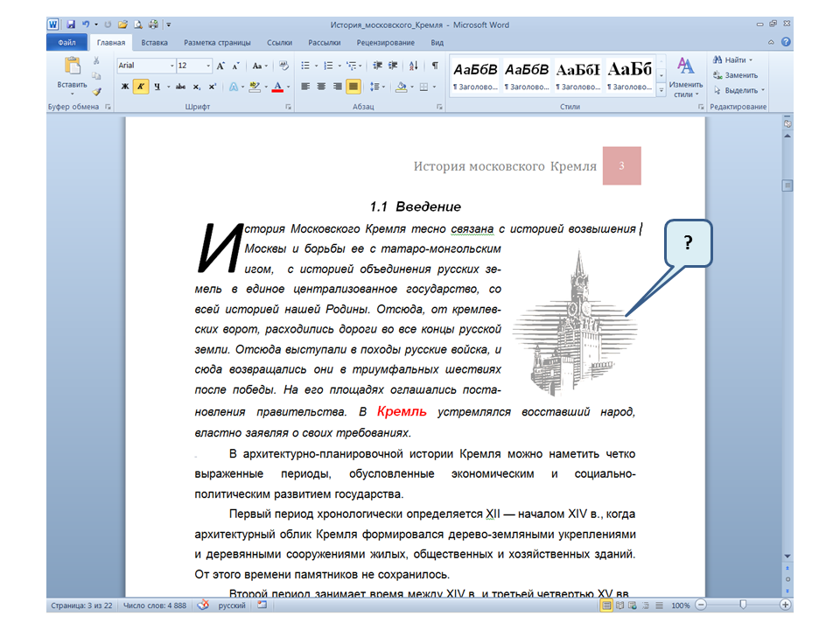The width and height of the screenshot is (840, 630).
Task: Switch to the Вставка ribbon tab
Action: [x=154, y=42]
